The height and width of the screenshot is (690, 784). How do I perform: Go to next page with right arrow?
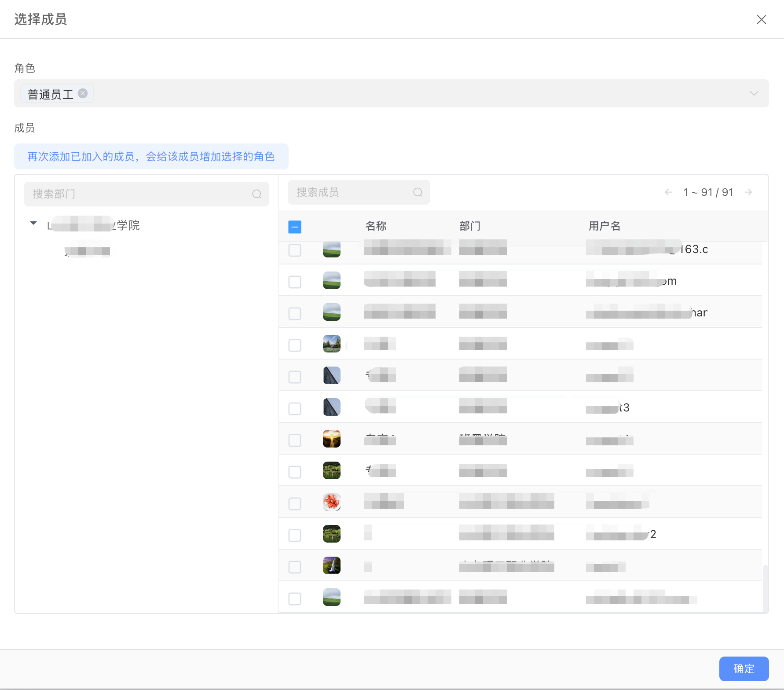point(749,192)
